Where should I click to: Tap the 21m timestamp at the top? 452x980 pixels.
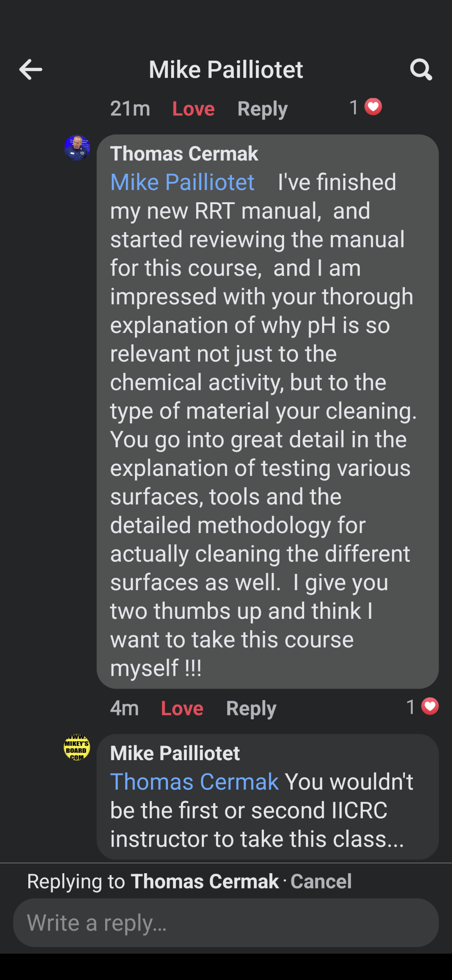click(x=130, y=109)
